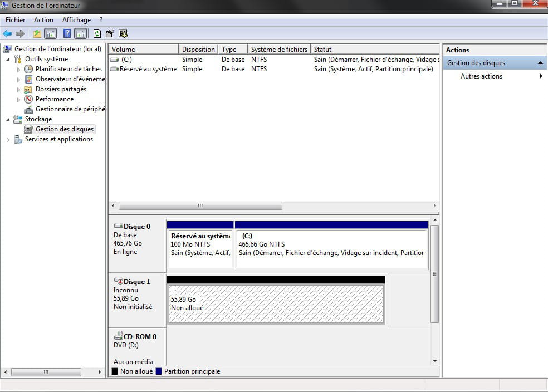Expand the Dossiers partagés node

click(x=18, y=90)
